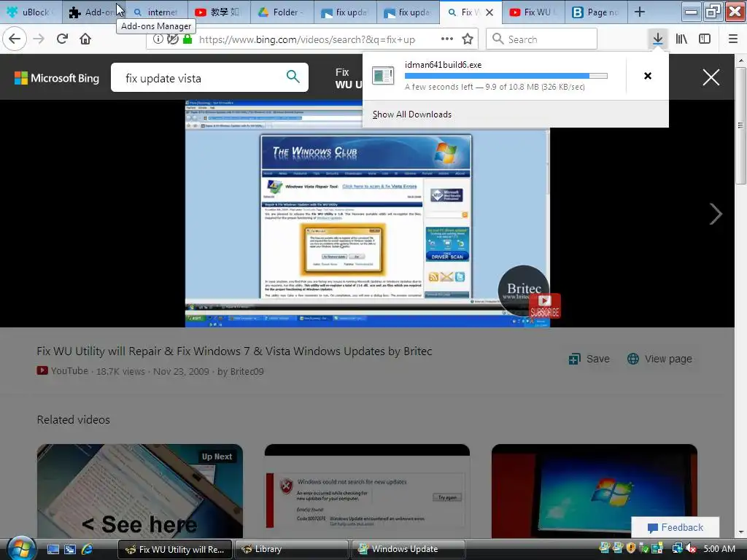Click Show All Downloads
This screenshot has height=560, width=747.
pyautogui.click(x=412, y=114)
